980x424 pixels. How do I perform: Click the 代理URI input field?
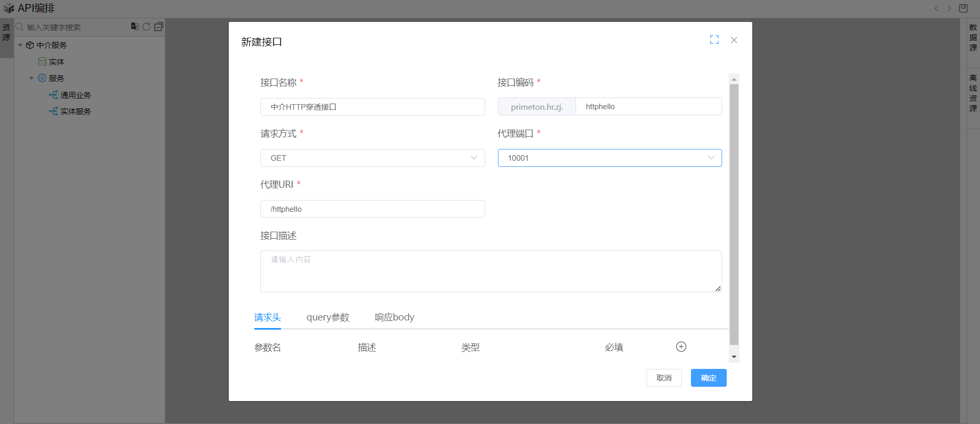click(x=372, y=209)
